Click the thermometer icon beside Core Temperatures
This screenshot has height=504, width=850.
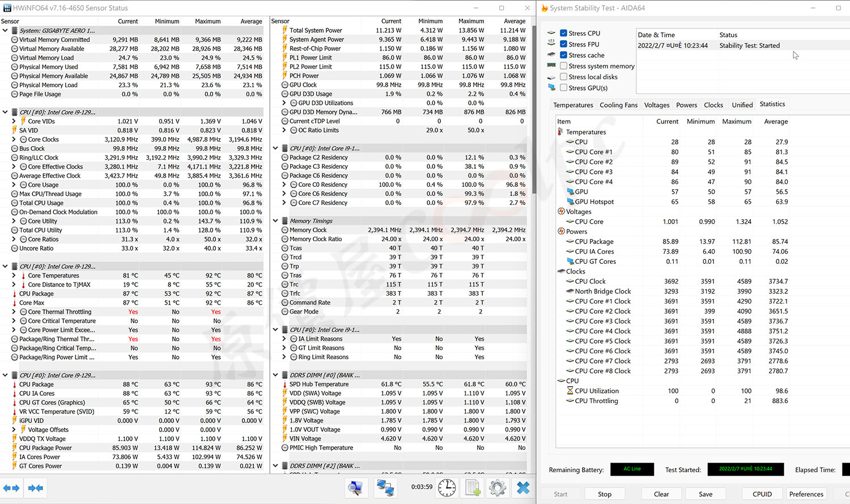[23, 276]
